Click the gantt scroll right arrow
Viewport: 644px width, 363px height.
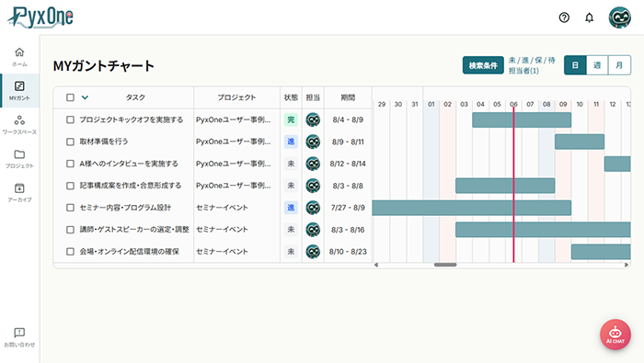(x=627, y=265)
